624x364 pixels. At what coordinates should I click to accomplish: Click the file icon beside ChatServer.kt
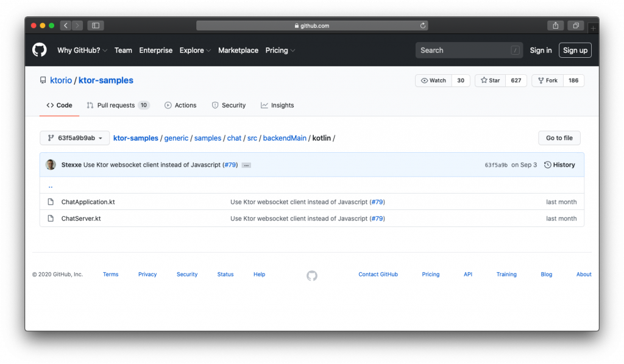pyautogui.click(x=51, y=219)
